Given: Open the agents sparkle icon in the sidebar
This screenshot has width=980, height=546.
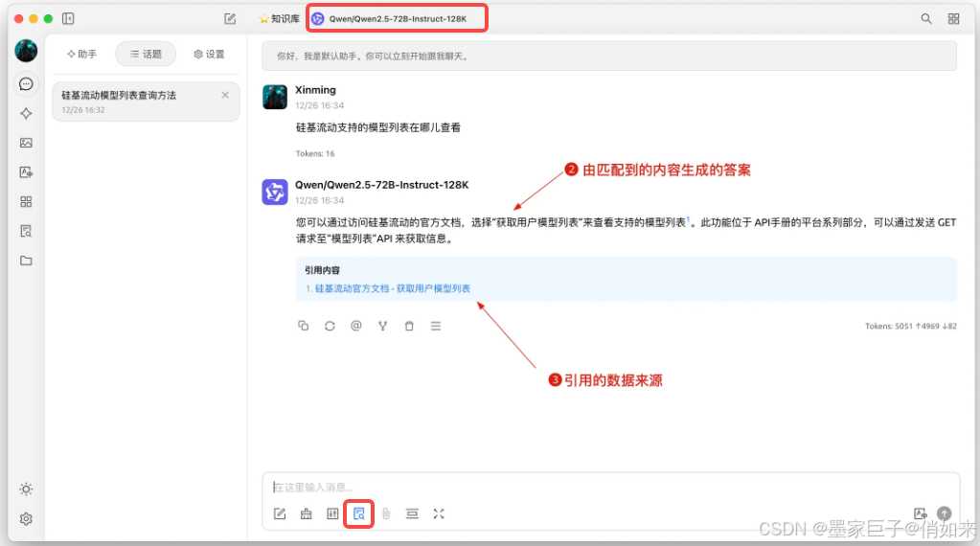Looking at the screenshot, I should click(26, 113).
